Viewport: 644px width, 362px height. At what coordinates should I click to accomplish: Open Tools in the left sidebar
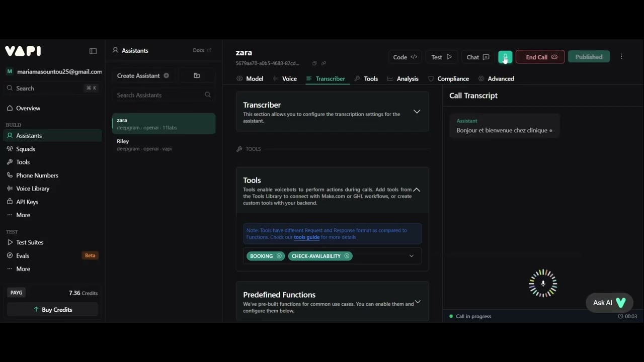pos(23,162)
